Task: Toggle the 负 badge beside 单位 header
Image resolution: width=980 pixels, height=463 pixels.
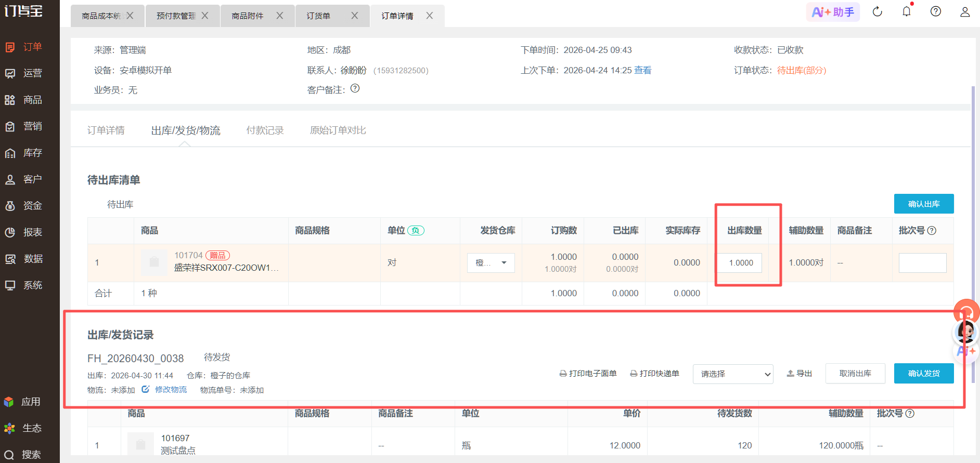Action: (x=416, y=231)
